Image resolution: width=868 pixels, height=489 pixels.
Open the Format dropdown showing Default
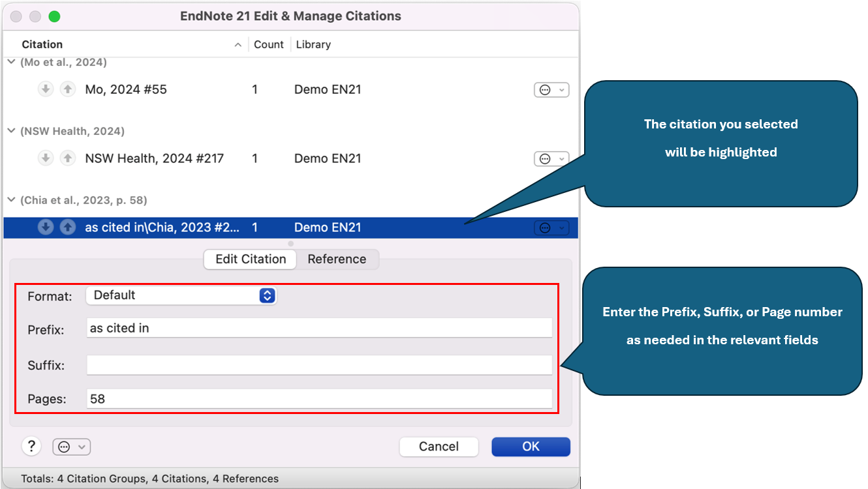tap(181, 295)
